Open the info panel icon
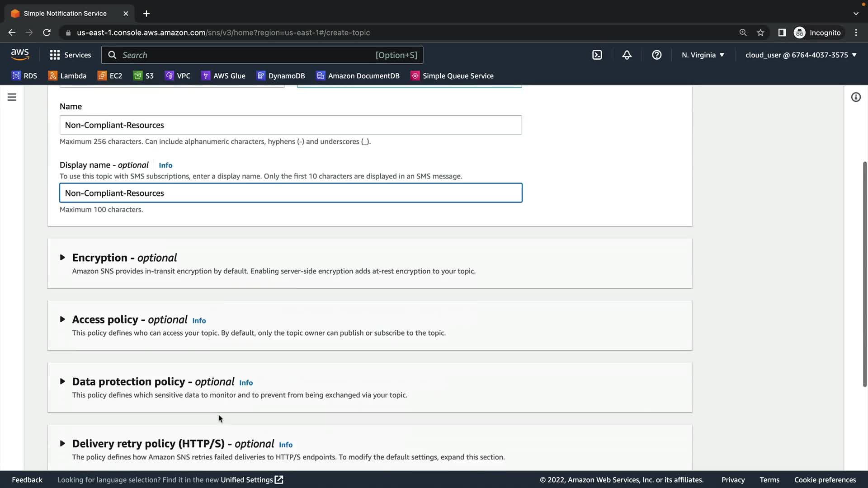The width and height of the screenshot is (868, 488). [x=856, y=97]
